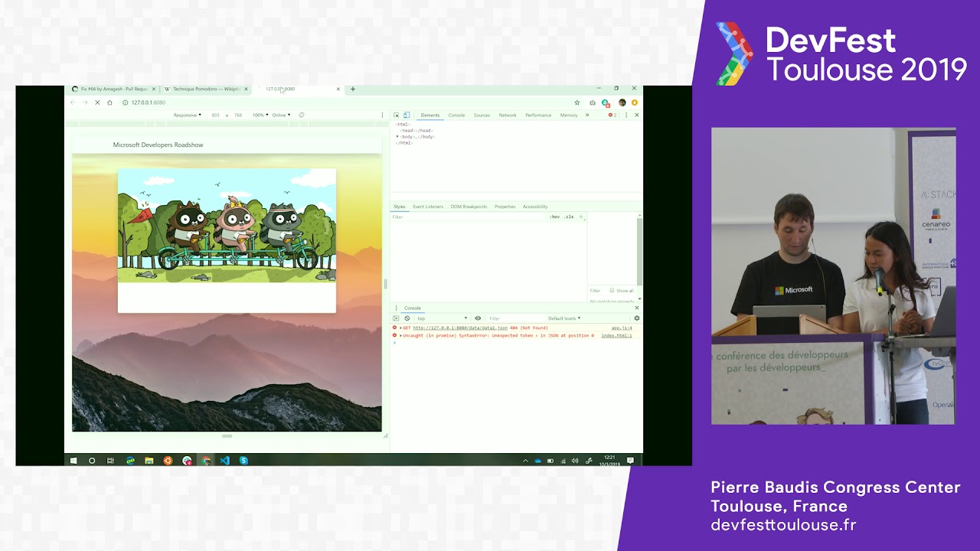Image resolution: width=980 pixels, height=551 pixels.
Task: Open the Chrome new tab button
Action: (x=353, y=89)
